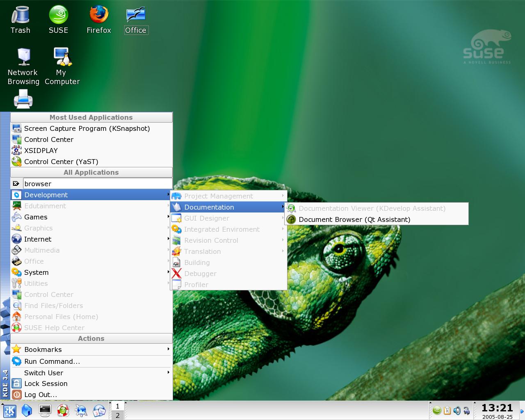525x420 pixels.
Task: Click the My Computer desktop icon
Action: coord(62,66)
